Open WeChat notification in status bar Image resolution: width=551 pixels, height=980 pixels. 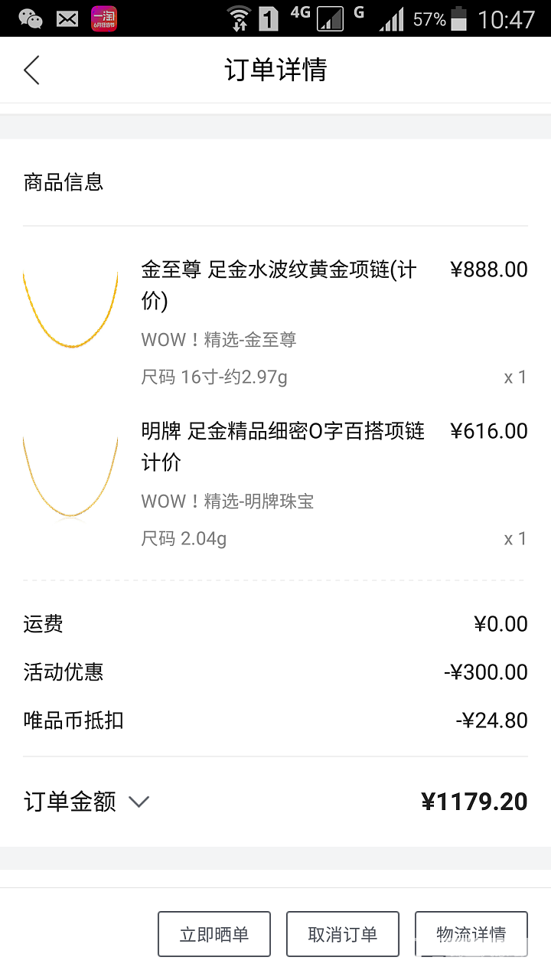click(x=30, y=18)
